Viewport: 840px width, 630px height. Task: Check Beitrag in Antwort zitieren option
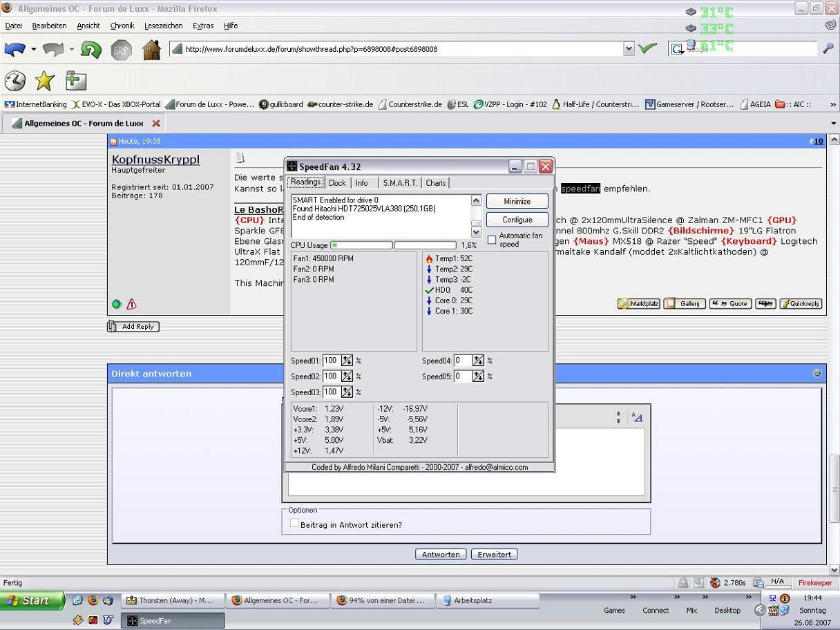(x=294, y=524)
